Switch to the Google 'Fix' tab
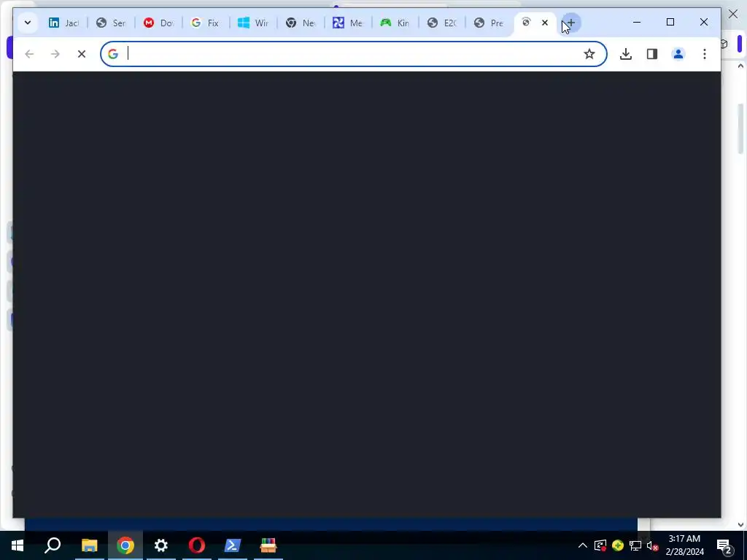This screenshot has height=560, width=747. coord(206,23)
